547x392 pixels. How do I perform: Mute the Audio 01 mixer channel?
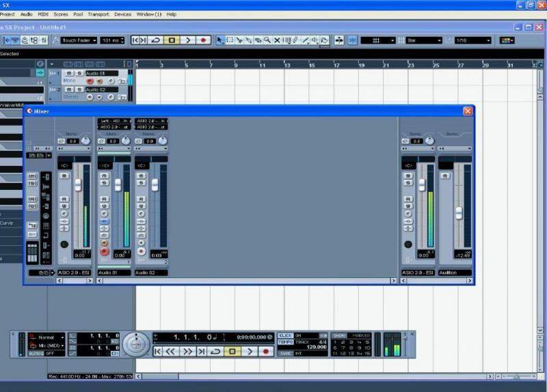point(105,175)
